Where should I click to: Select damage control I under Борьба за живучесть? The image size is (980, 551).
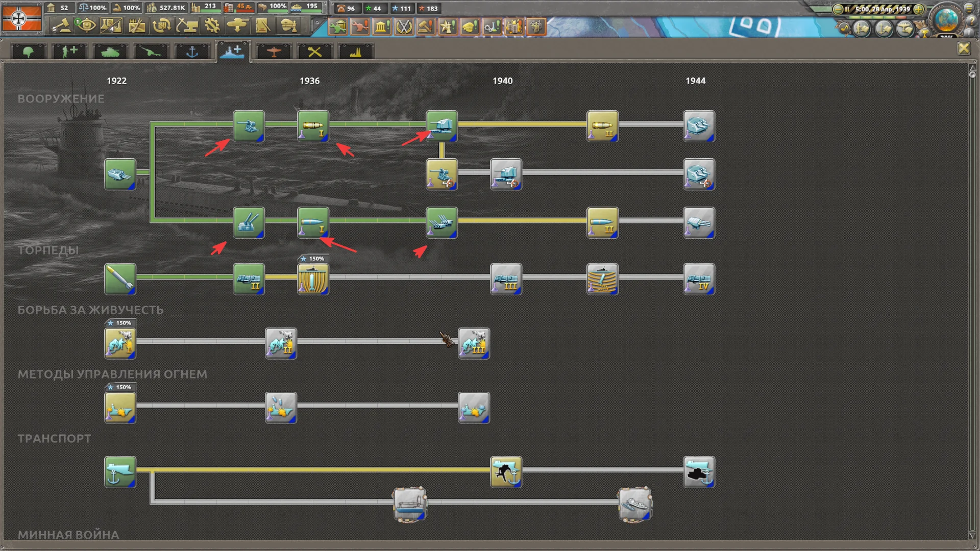120,343
